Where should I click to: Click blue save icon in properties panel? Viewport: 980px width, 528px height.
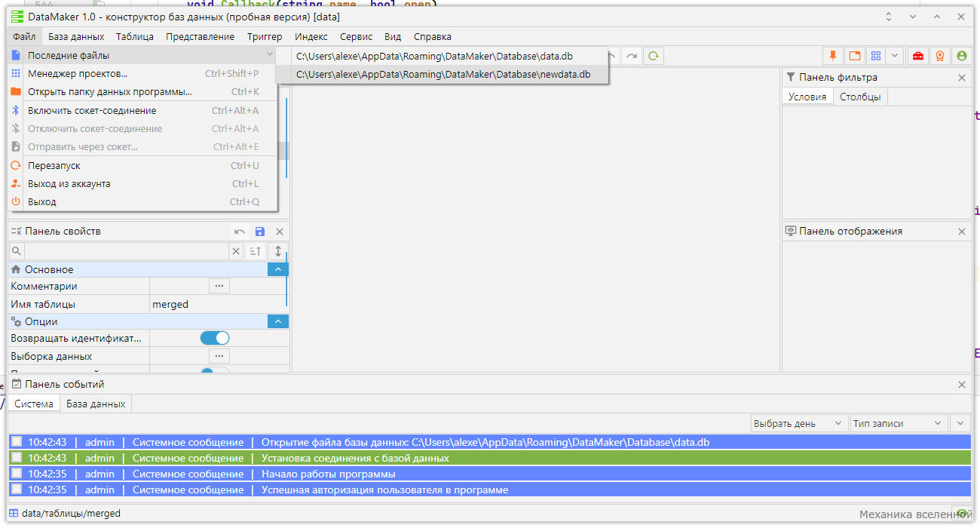coord(260,232)
